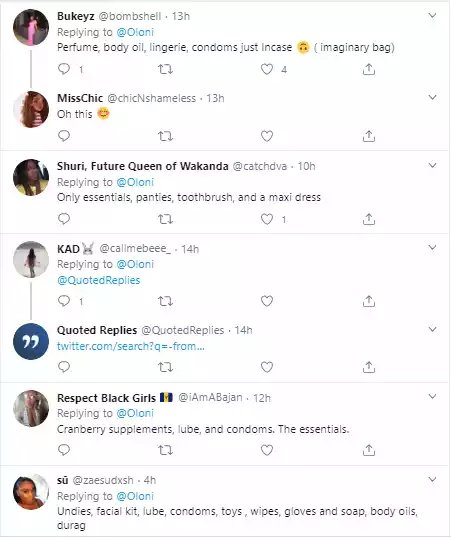View the Quoted Replies profile avatar
This screenshot has width=451, height=537.
coord(31,341)
